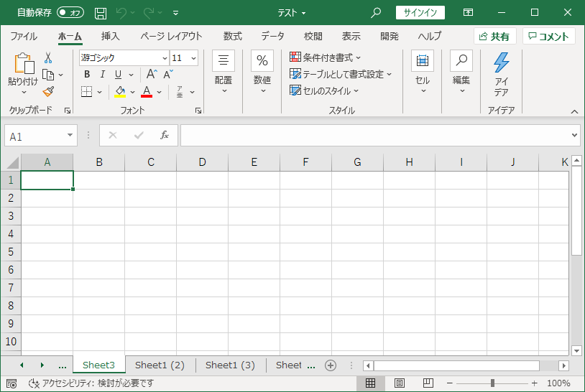
Task: Open the 数値 percent number group
Action: pos(262,72)
